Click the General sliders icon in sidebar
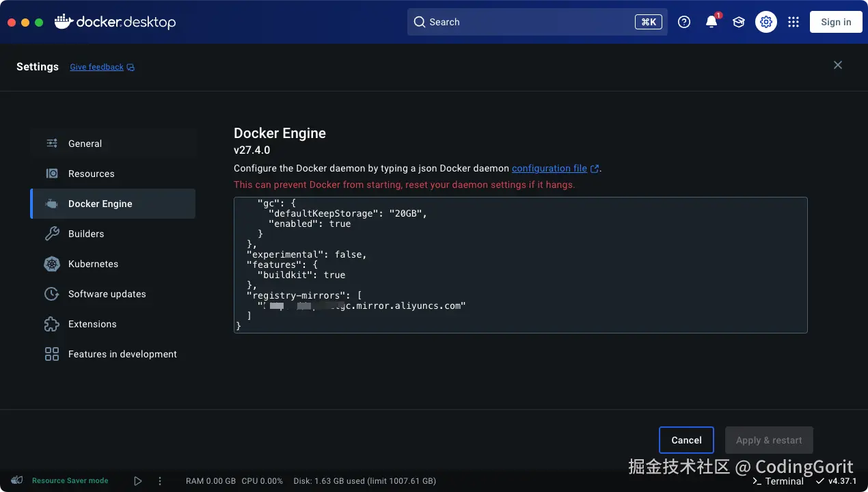The width and height of the screenshot is (868, 492). (52, 143)
